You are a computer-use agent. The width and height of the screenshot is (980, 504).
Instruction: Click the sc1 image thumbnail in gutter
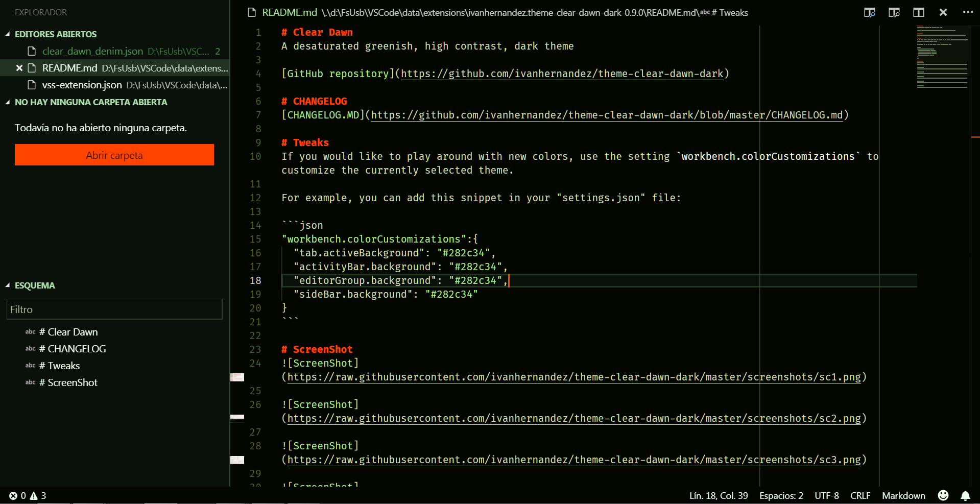237,377
